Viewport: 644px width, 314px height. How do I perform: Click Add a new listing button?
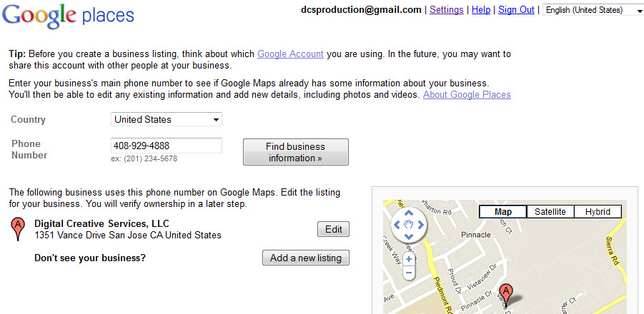pyautogui.click(x=306, y=258)
